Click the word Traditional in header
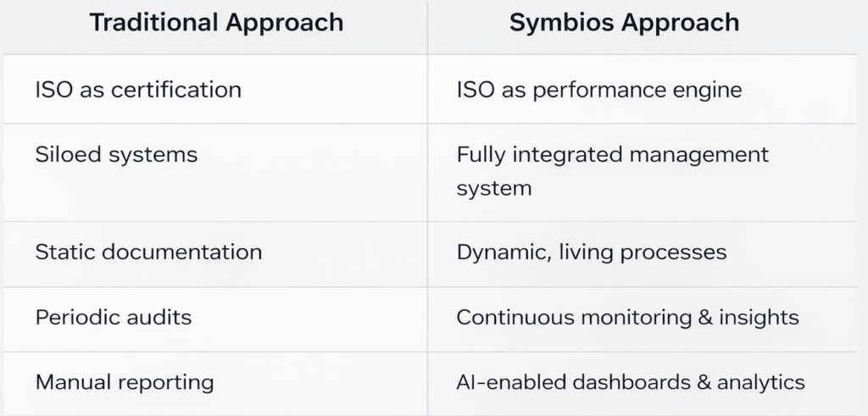 click(153, 23)
